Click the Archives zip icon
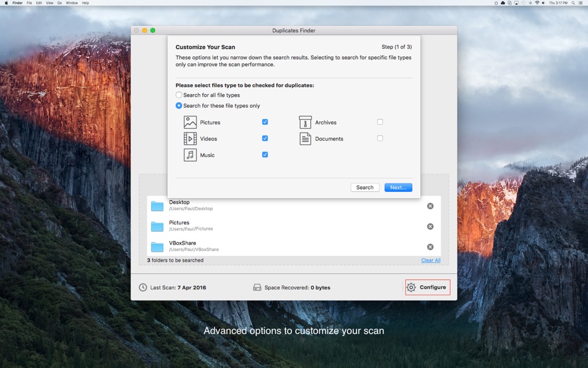This screenshot has width=588, height=368. 305,122
